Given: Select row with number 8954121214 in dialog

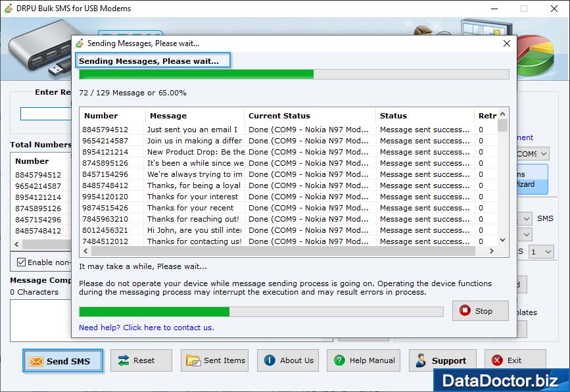Looking at the screenshot, I should point(289,152).
